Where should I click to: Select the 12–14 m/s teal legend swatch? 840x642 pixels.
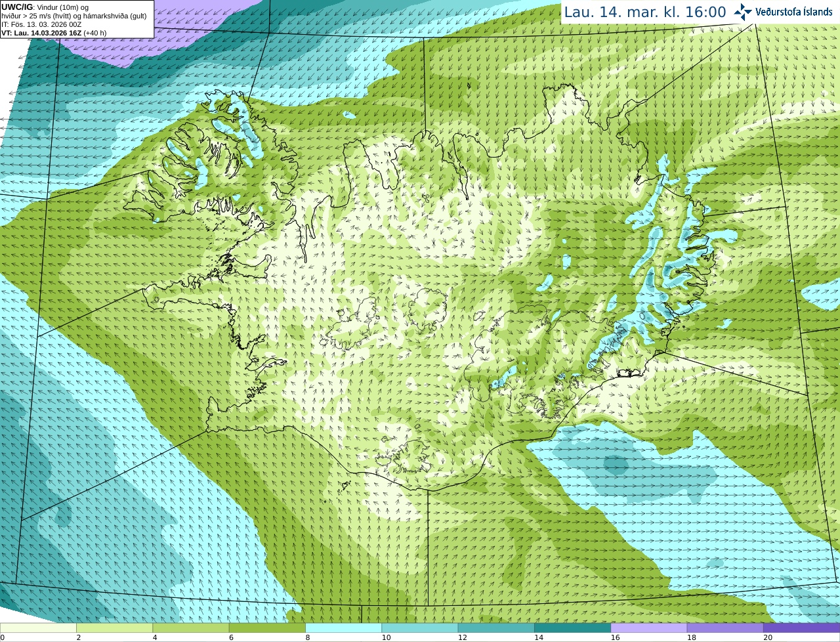point(496,628)
